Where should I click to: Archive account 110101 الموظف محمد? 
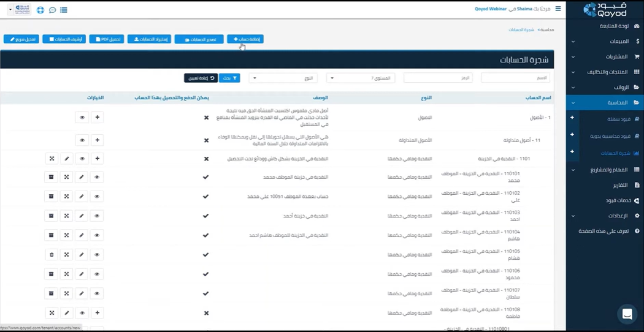[x=52, y=177]
